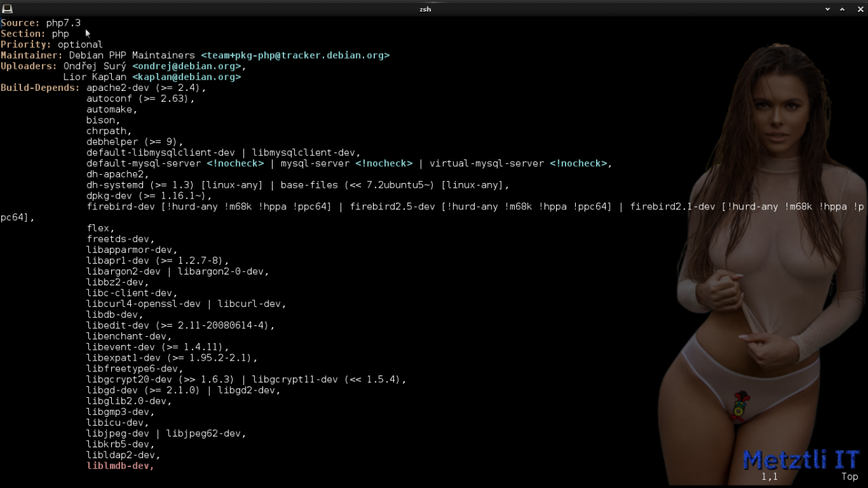Click 'default-libmysqlclient-dev' text
Screen dimensions: 868x488
point(160,153)
